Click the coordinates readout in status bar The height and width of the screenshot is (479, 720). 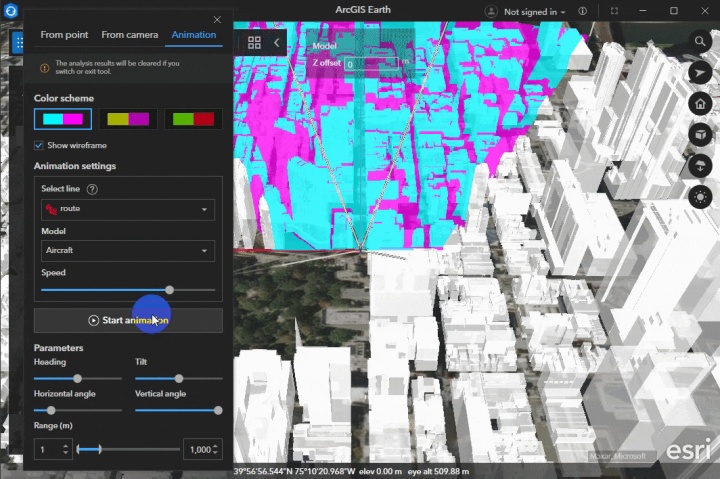[x=294, y=471]
